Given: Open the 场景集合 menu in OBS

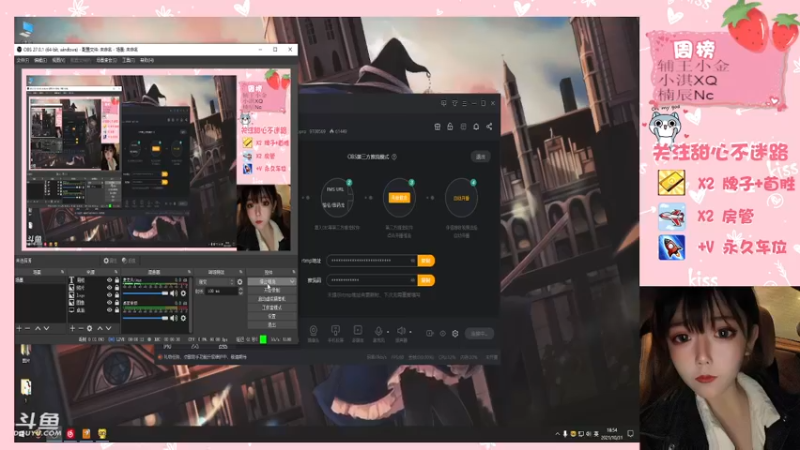Looking at the screenshot, I should 107,60.
